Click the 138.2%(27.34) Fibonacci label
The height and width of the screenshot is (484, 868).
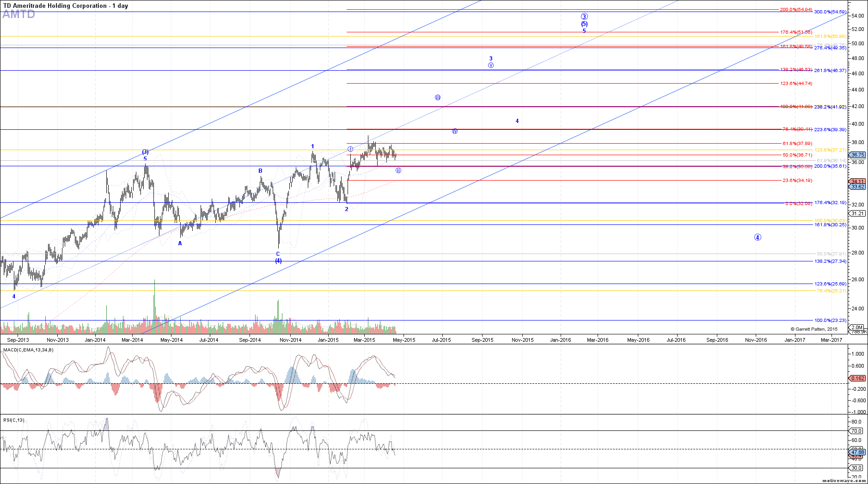coord(830,261)
